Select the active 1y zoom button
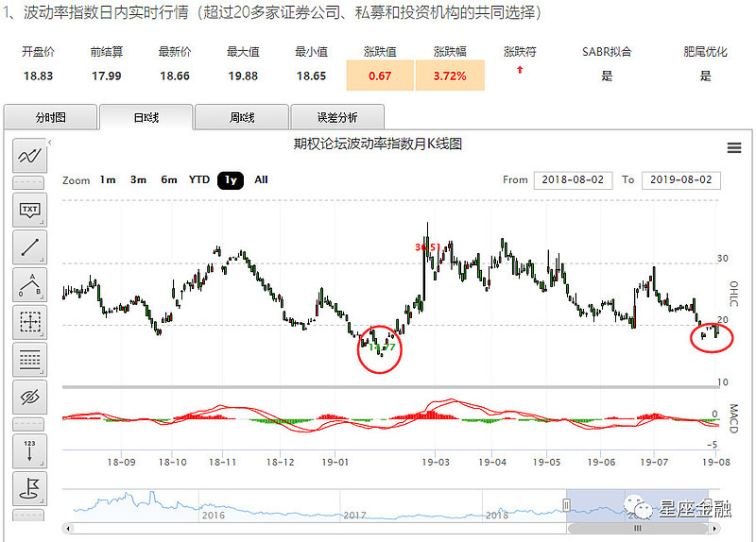756x542 pixels. pyautogui.click(x=231, y=180)
